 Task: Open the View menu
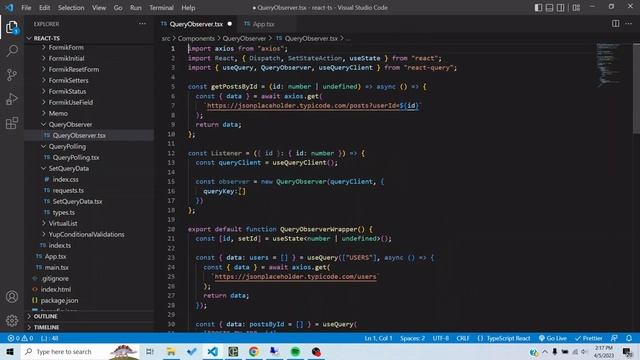coord(99,8)
